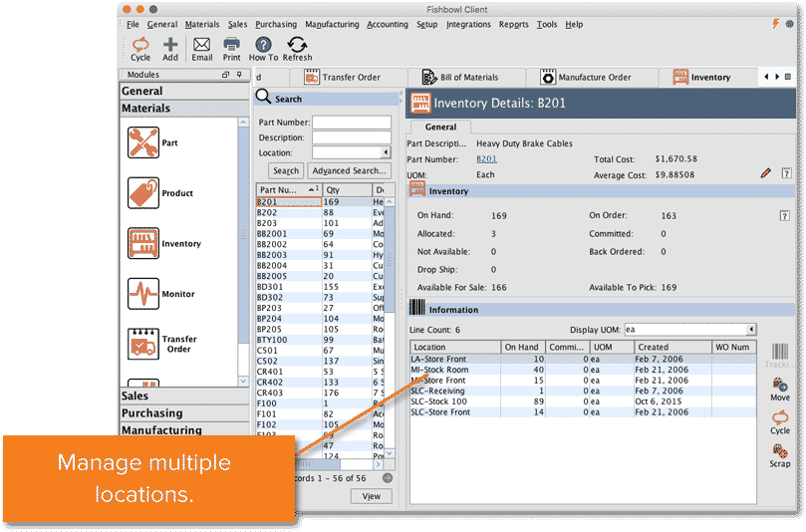Open the How To help icon

click(263, 50)
